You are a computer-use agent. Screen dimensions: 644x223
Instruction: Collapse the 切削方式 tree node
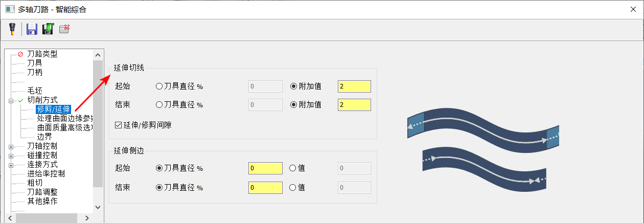[11, 100]
